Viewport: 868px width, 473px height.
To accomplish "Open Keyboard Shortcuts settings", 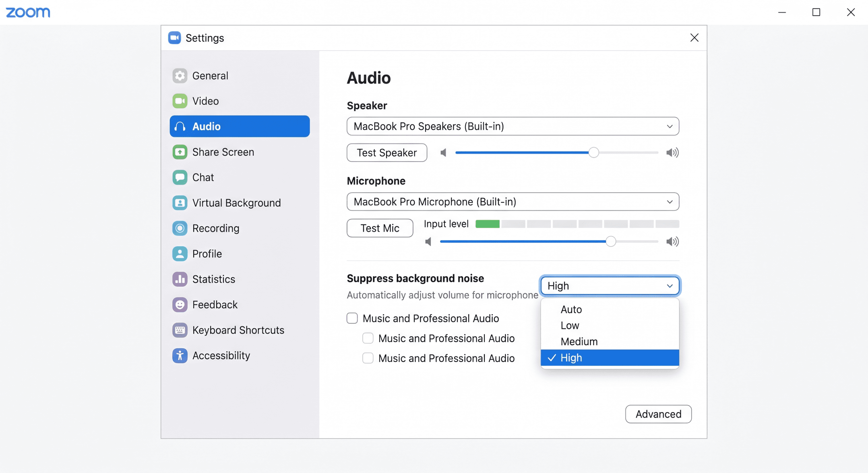I will pyautogui.click(x=240, y=330).
